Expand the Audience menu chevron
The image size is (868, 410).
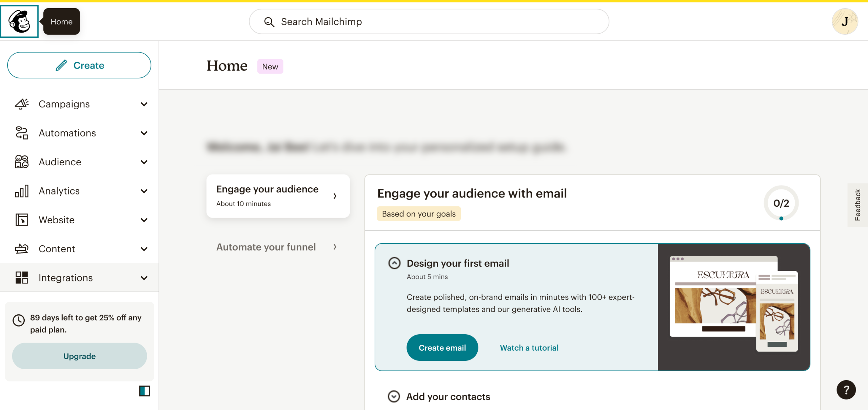pos(144,162)
